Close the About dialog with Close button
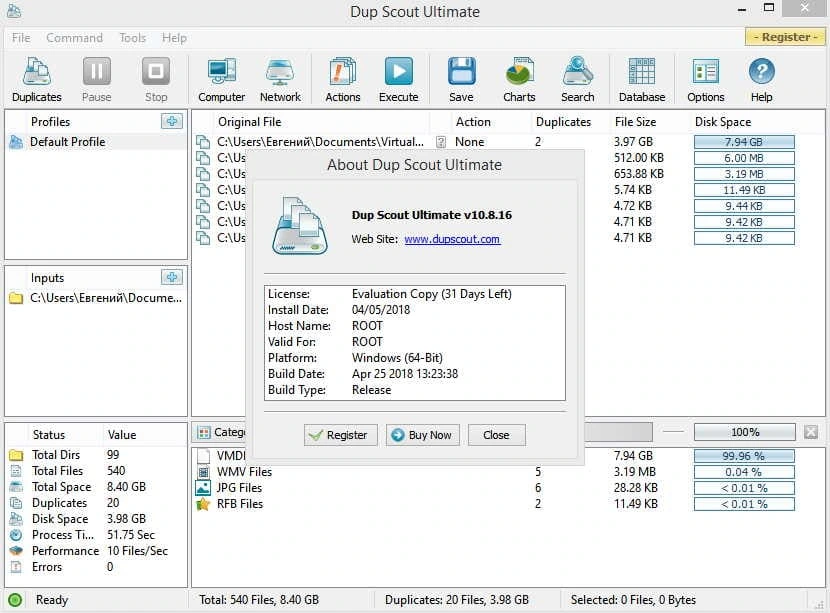The width and height of the screenshot is (830, 613). (497, 435)
